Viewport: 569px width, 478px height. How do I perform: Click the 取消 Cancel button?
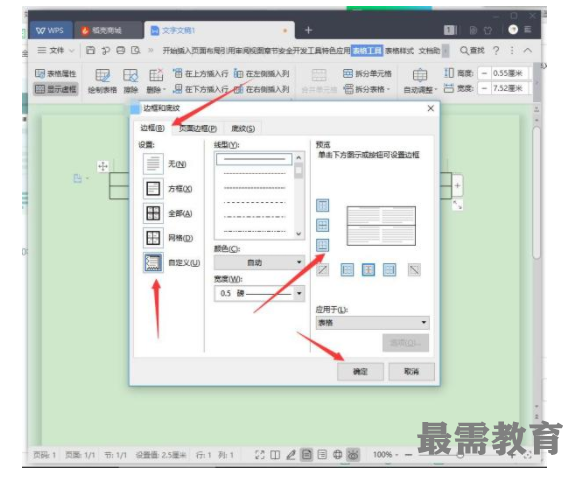[412, 371]
